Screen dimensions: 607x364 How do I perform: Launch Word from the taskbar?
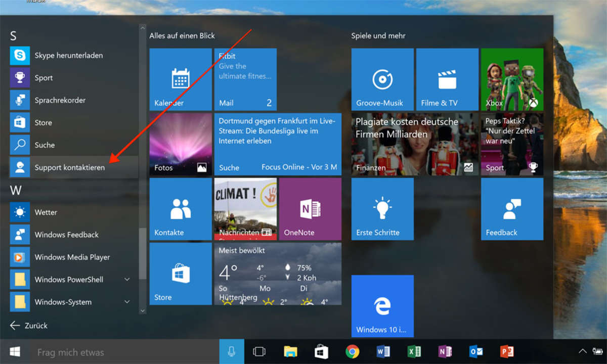[x=383, y=351]
